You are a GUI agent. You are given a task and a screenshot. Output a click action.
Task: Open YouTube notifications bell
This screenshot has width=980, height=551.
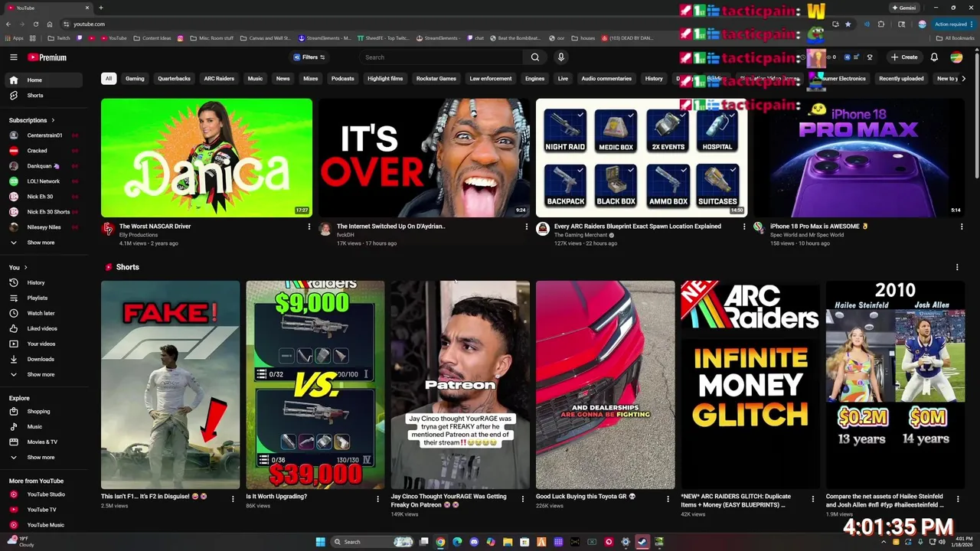click(934, 57)
